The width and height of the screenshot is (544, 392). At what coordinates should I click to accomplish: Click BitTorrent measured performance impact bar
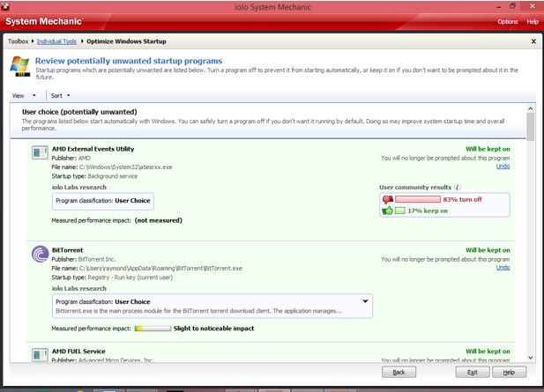click(153, 329)
